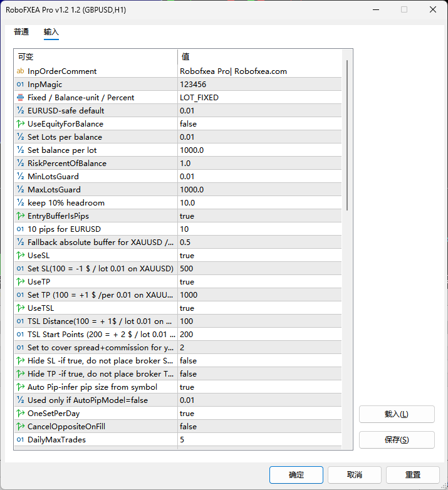Select the 输入 tab
This screenshot has width=448, height=490.
coord(51,32)
